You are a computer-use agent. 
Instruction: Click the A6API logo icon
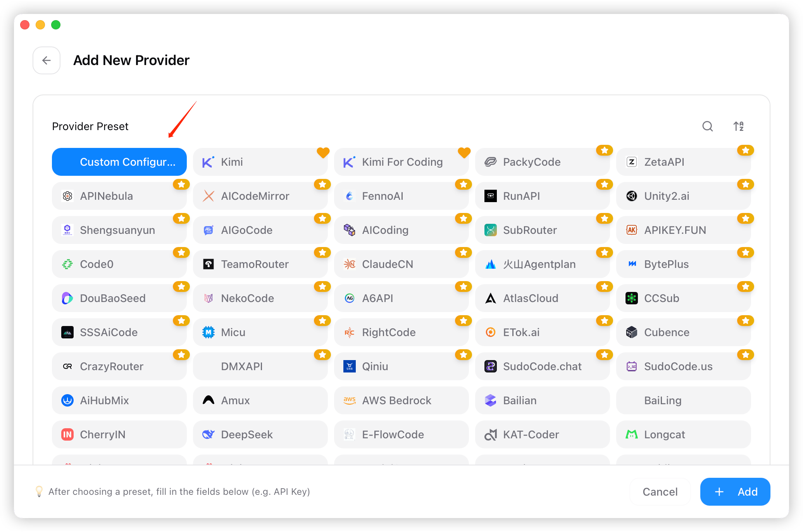[x=350, y=298]
